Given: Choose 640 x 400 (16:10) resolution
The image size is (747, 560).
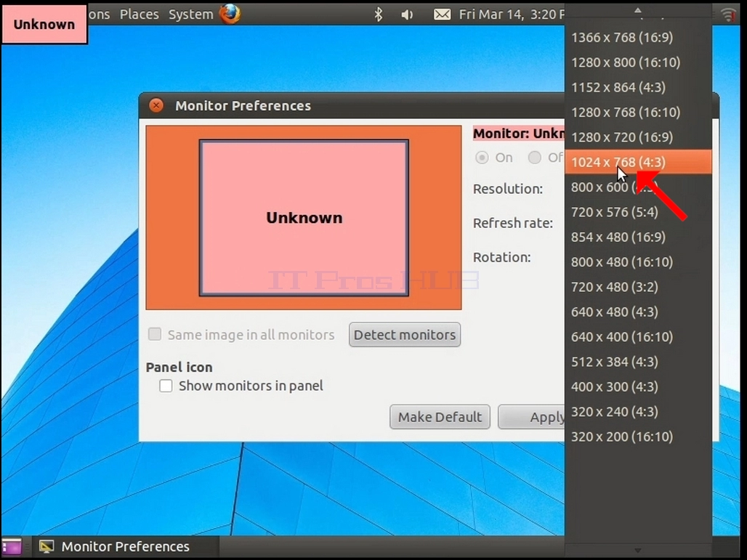Looking at the screenshot, I should coord(638,337).
